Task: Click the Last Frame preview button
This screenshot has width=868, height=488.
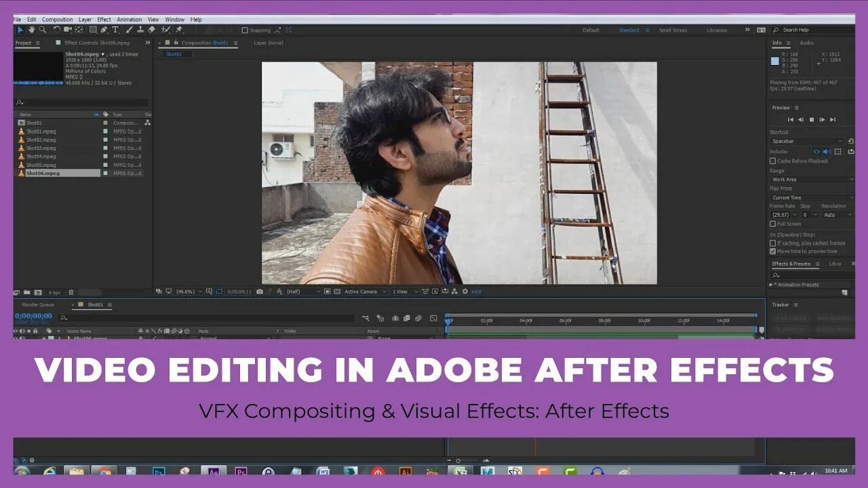Action: click(x=833, y=119)
